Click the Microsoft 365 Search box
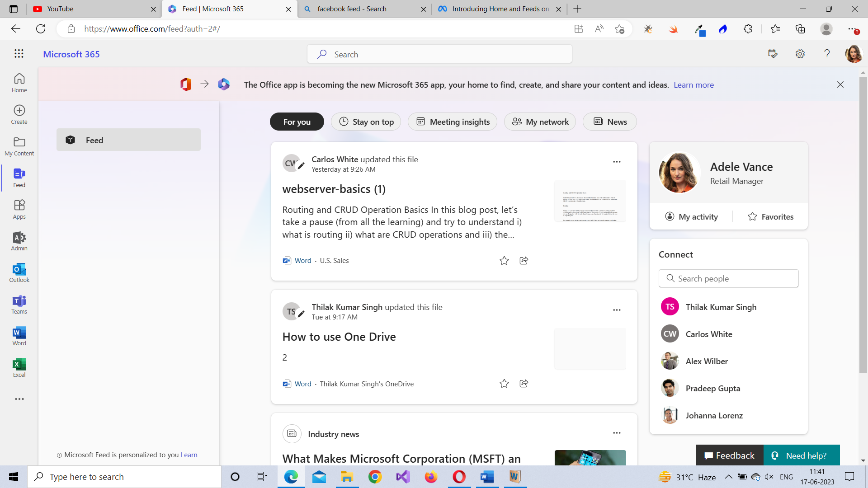Image resolution: width=868 pixels, height=488 pixels. [439, 54]
